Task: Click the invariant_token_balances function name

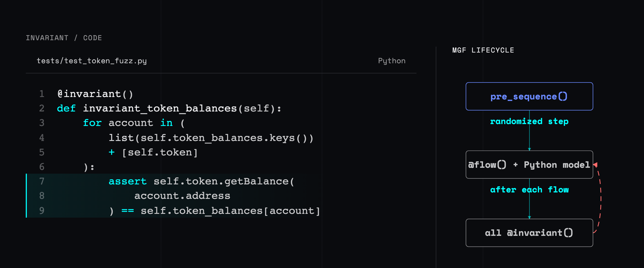Action: 160,108
